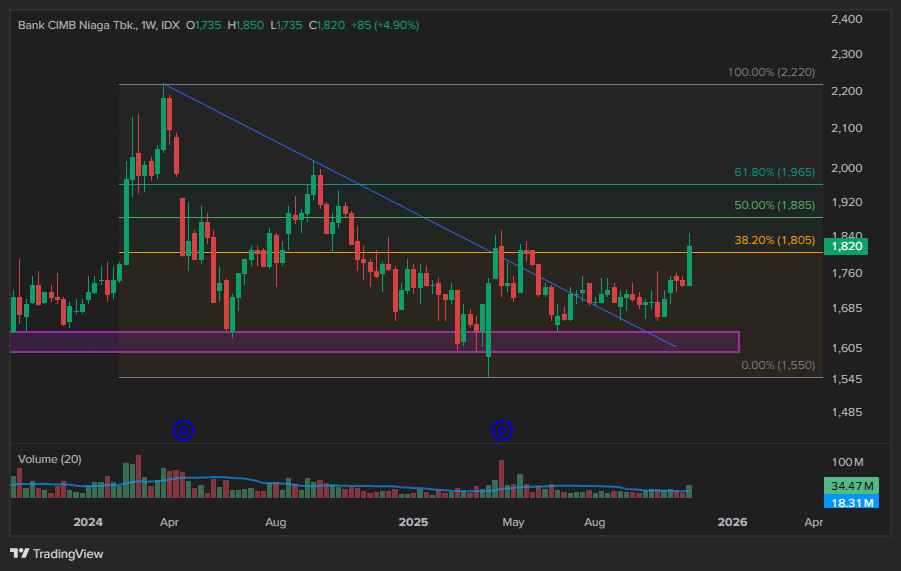
Task: Click the latest green weekly candle
Action: click(x=689, y=266)
